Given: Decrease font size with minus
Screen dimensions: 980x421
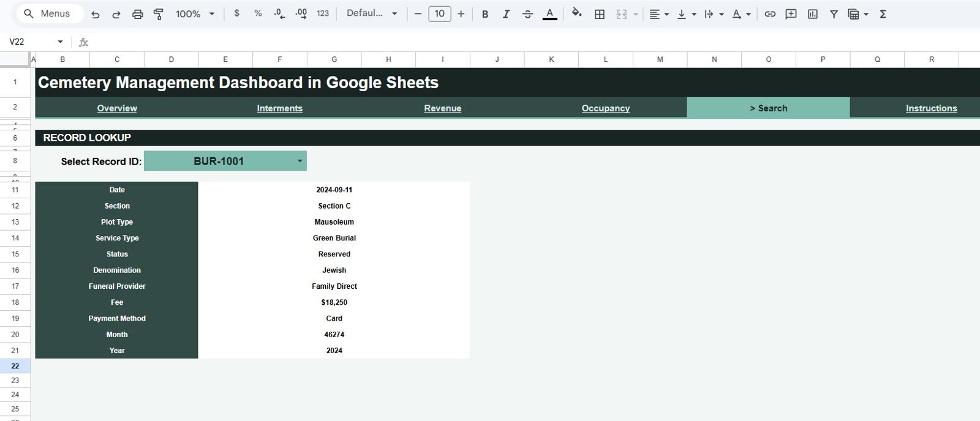Looking at the screenshot, I should tap(418, 13).
